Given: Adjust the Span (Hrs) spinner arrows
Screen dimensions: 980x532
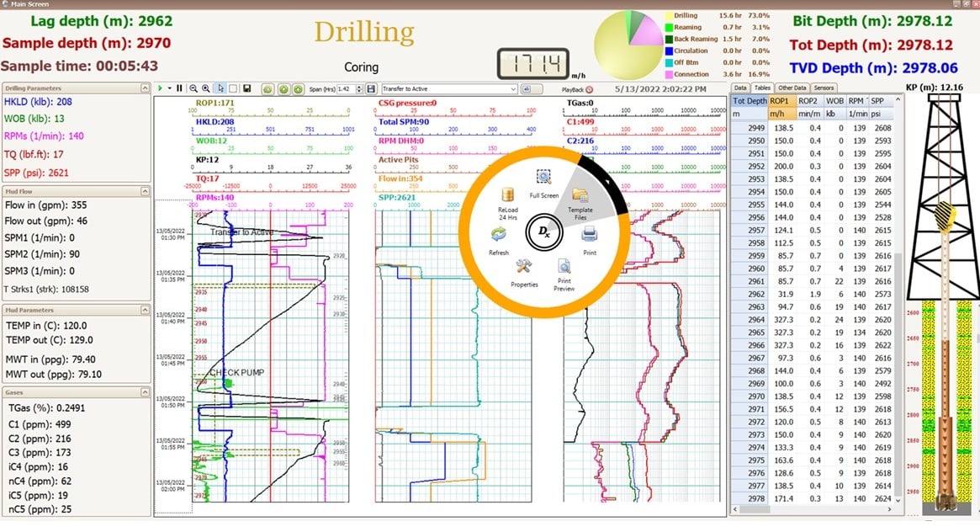Looking at the screenshot, I should click(x=359, y=89).
